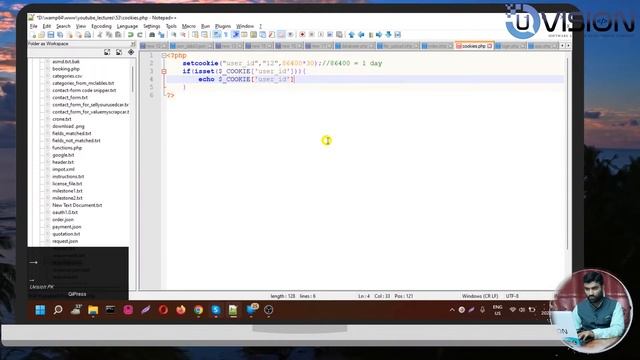The image size is (640, 360).
Task: Click the blue up arrow toolbar icon
Action: [351, 35]
